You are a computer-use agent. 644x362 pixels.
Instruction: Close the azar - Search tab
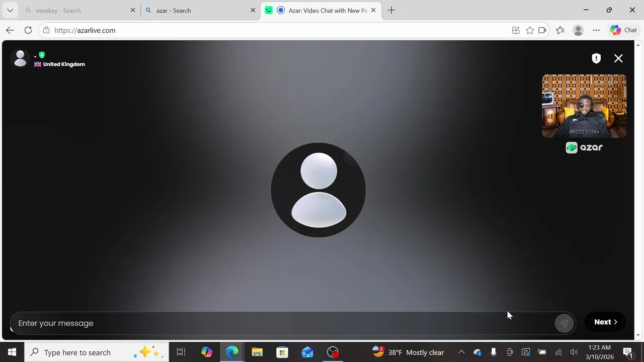(x=253, y=10)
